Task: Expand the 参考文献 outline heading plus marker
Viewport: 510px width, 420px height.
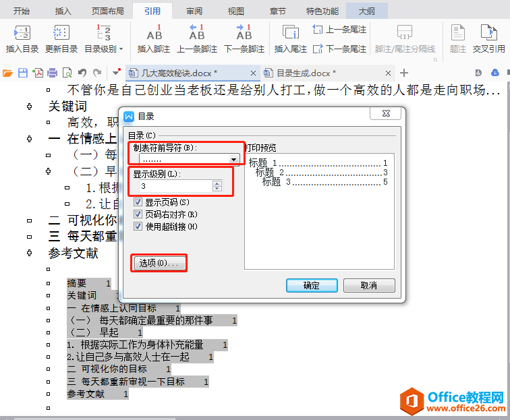Action: tap(29, 253)
